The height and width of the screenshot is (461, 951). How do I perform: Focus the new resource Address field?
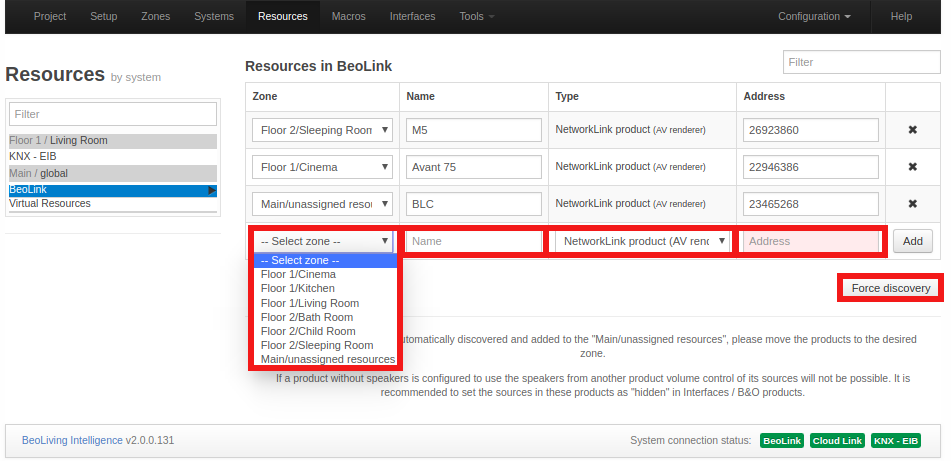811,241
